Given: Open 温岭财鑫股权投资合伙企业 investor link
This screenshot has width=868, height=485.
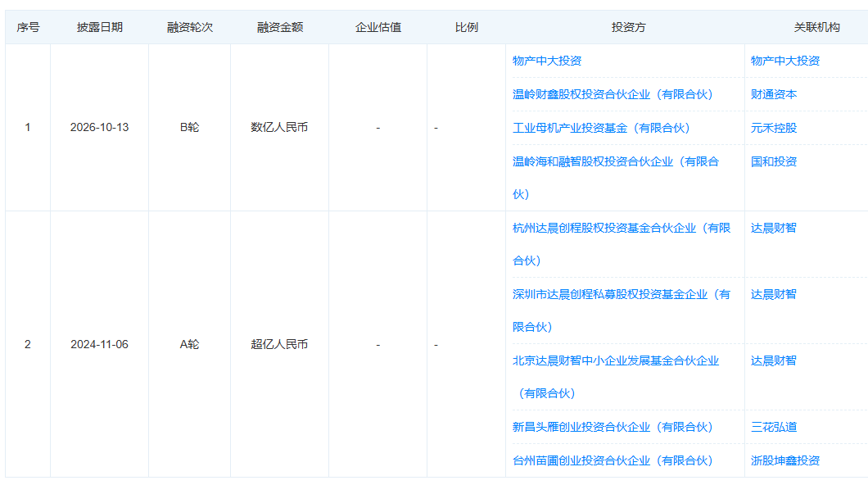Looking at the screenshot, I should click(613, 94).
